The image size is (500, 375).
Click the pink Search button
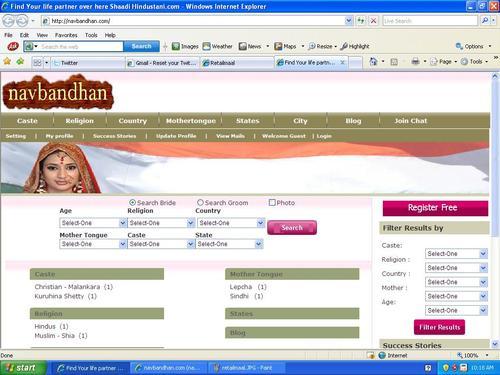click(292, 228)
